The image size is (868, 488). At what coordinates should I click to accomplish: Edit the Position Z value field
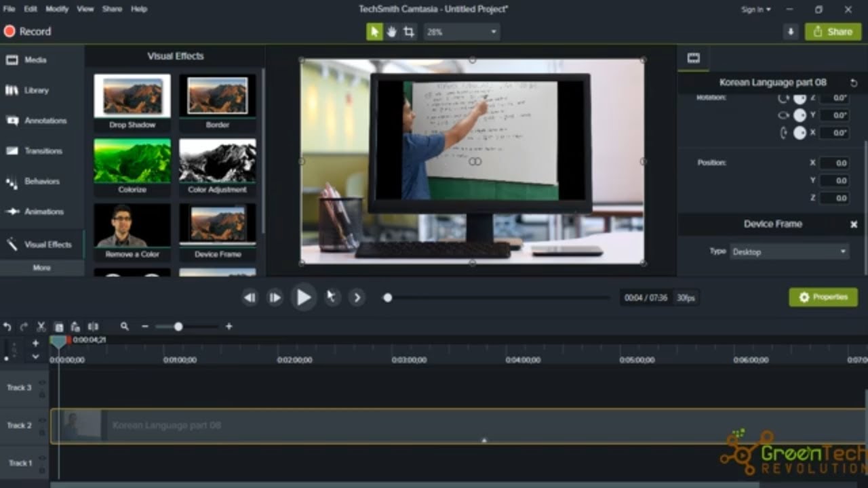coord(834,198)
